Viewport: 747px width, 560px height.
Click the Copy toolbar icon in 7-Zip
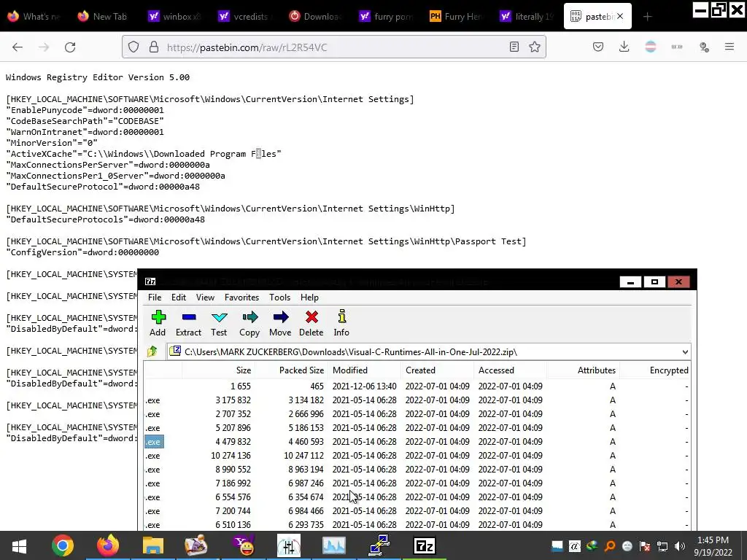249,323
